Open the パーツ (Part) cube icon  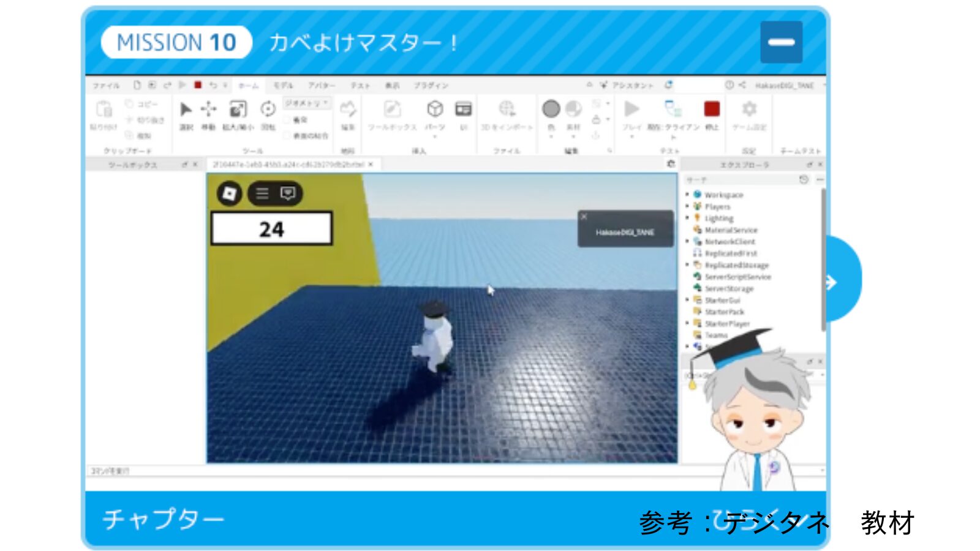point(435,110)
